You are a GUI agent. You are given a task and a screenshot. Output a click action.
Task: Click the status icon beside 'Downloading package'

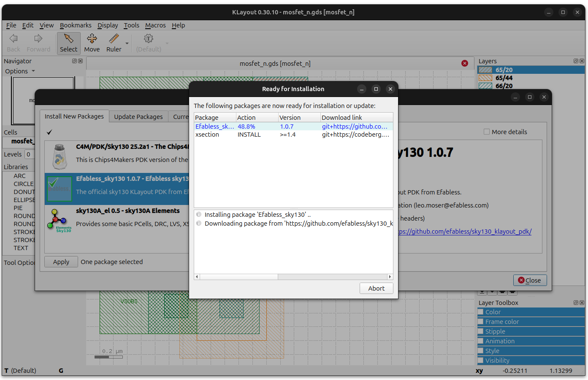point(198,224)
